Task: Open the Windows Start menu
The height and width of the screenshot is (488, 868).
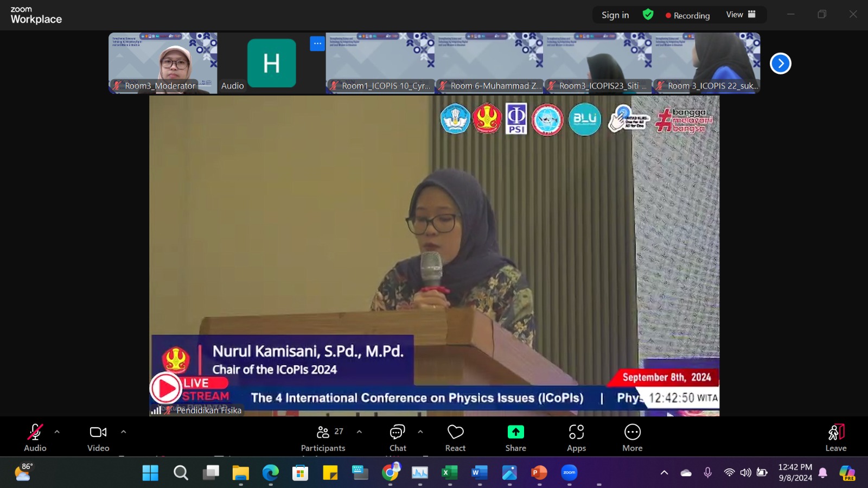Action: (x=150, y=473)
